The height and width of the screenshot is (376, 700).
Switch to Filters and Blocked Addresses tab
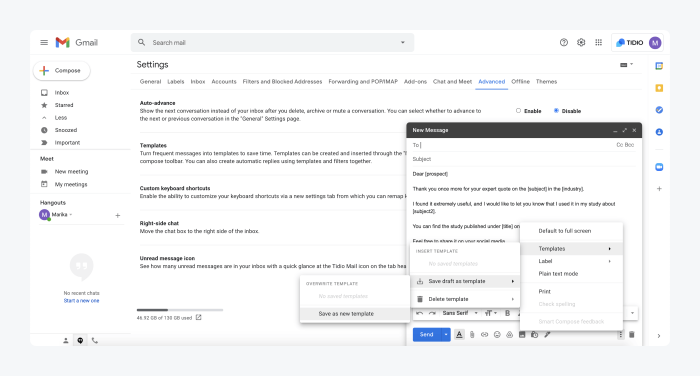pos(282,82)
